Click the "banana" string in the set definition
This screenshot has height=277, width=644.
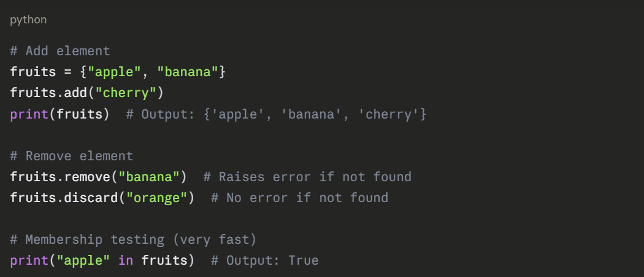(188, 72)
